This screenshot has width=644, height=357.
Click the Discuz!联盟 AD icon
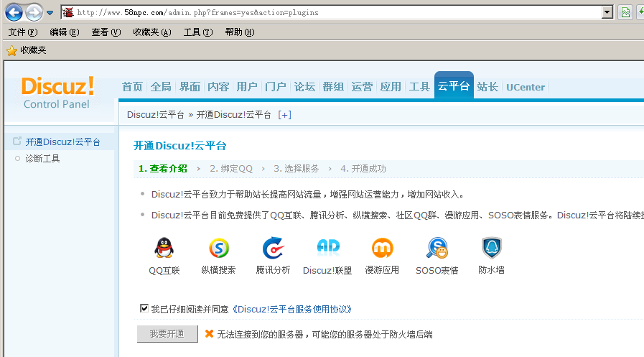[328, 247]
